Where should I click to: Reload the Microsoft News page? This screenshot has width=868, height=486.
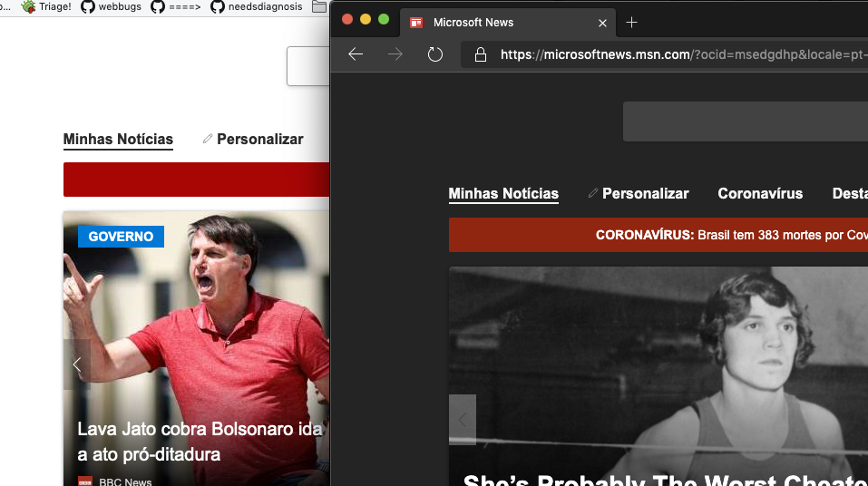435,54
